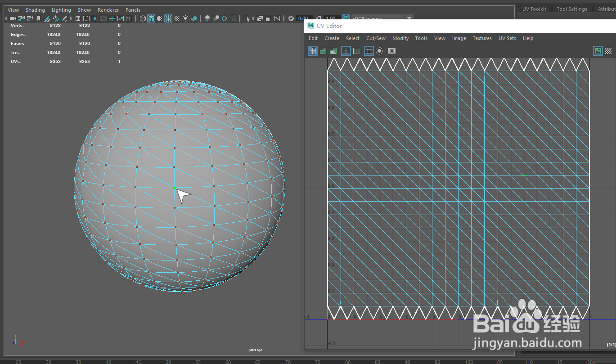Open UV Sets menu in UV Editor
The image size is (616, 364).
pyautogui.click(x=507, y=38)
